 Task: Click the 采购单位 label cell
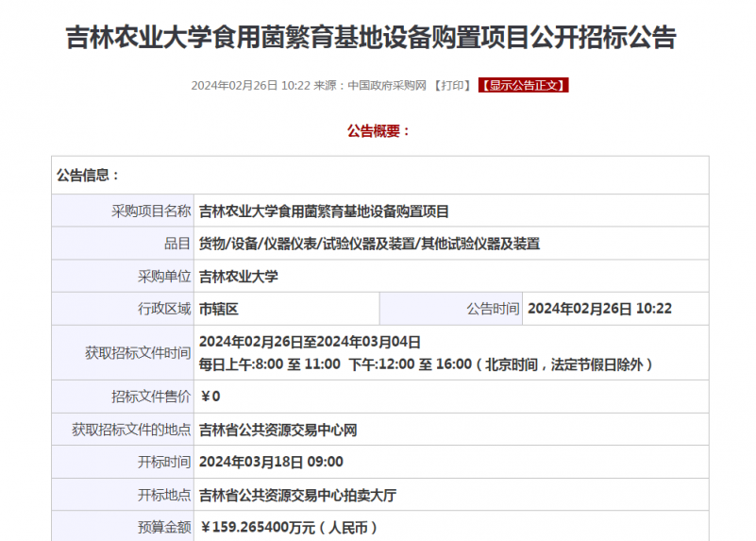tap(123, 277)
